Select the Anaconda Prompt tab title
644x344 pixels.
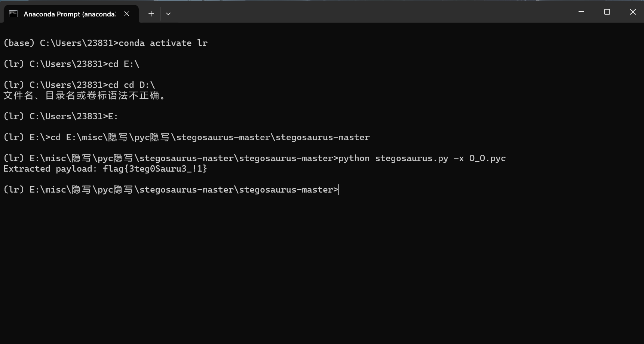tap(70, 14)
